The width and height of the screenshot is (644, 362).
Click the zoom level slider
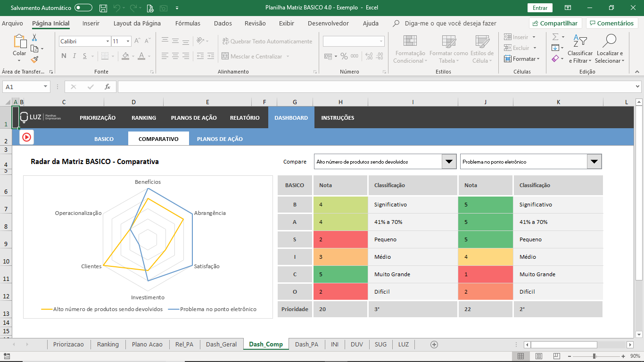tap(594, 356)
